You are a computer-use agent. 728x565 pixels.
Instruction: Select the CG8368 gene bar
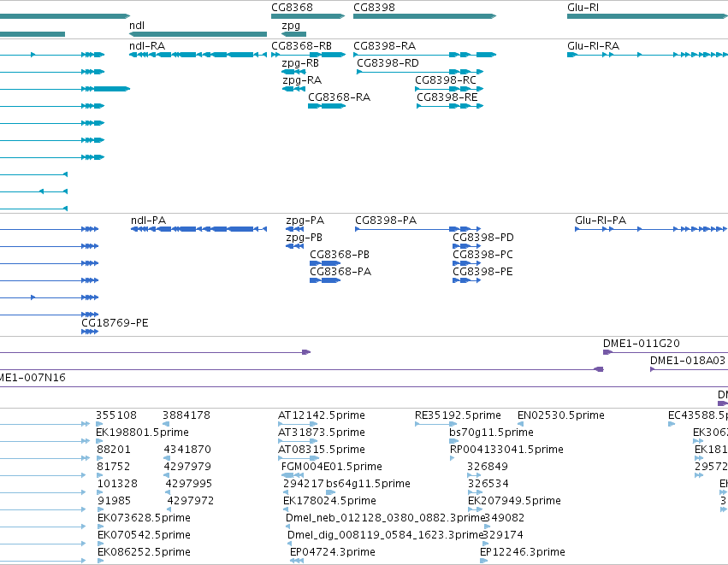click(x=308, y=16)
